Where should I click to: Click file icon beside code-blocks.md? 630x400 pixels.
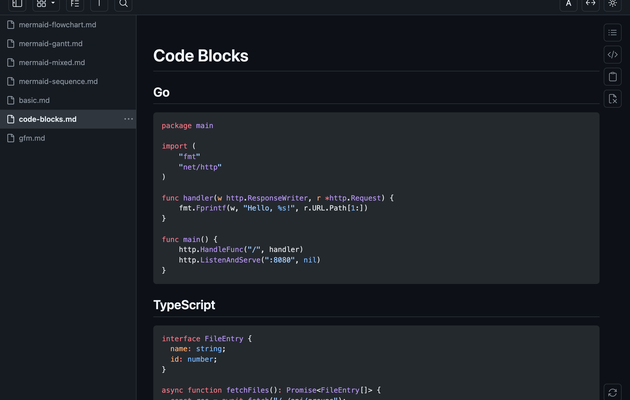(x=11, y=119)
